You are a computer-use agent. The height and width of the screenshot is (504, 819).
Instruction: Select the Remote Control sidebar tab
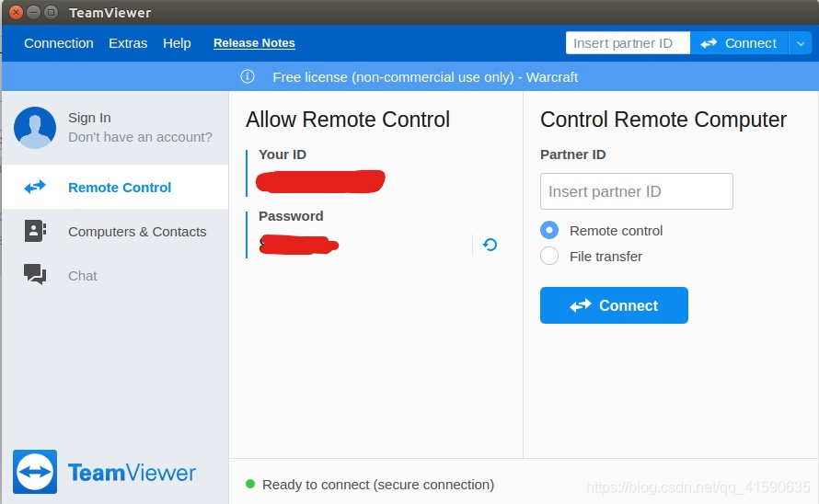click(115, 187)
